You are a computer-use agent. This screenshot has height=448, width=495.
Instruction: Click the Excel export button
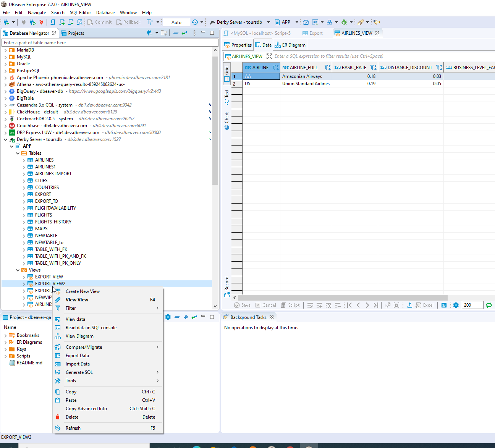[425, 305]
